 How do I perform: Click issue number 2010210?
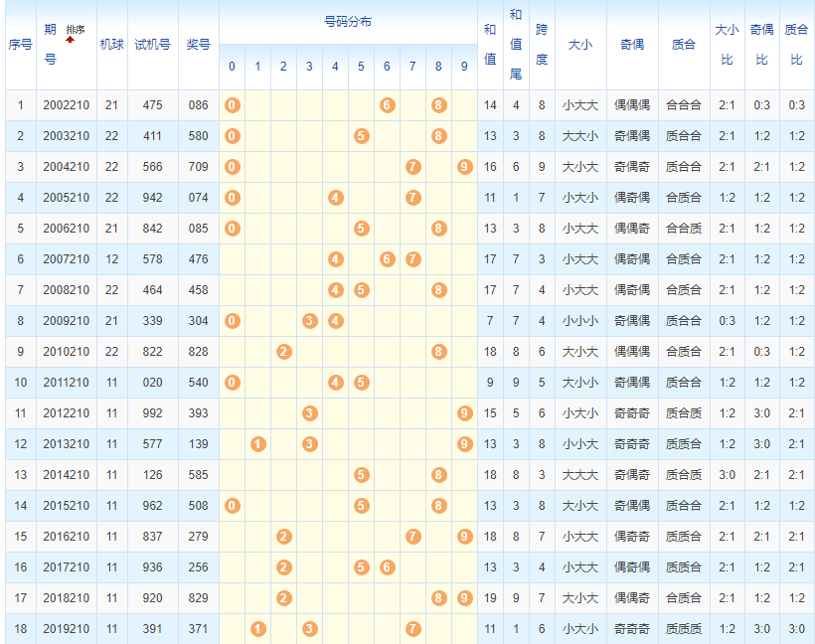click(x=66, y=352)
